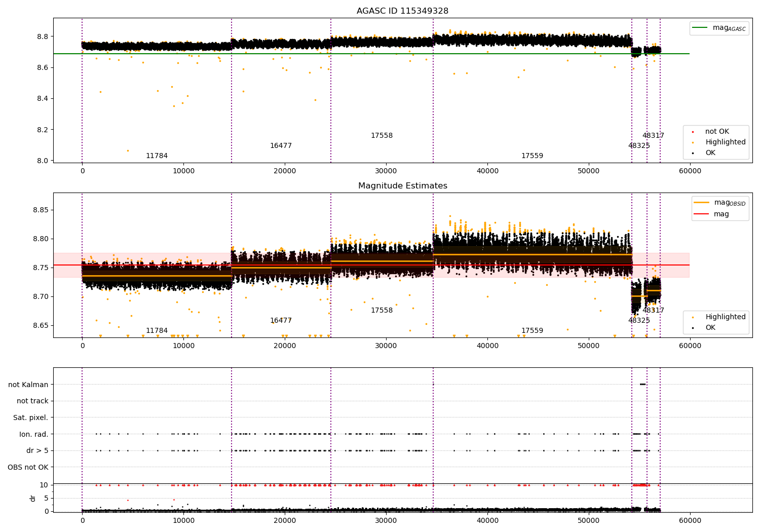
Task: Click the 'Sat. pixel.' row label
Action: coord(31,418)
